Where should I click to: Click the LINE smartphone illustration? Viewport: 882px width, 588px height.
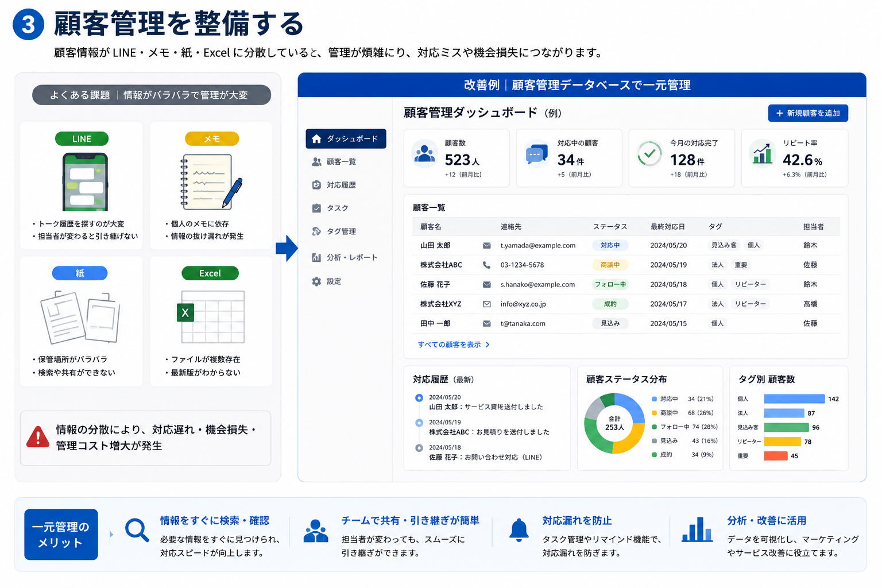(85, 181)
